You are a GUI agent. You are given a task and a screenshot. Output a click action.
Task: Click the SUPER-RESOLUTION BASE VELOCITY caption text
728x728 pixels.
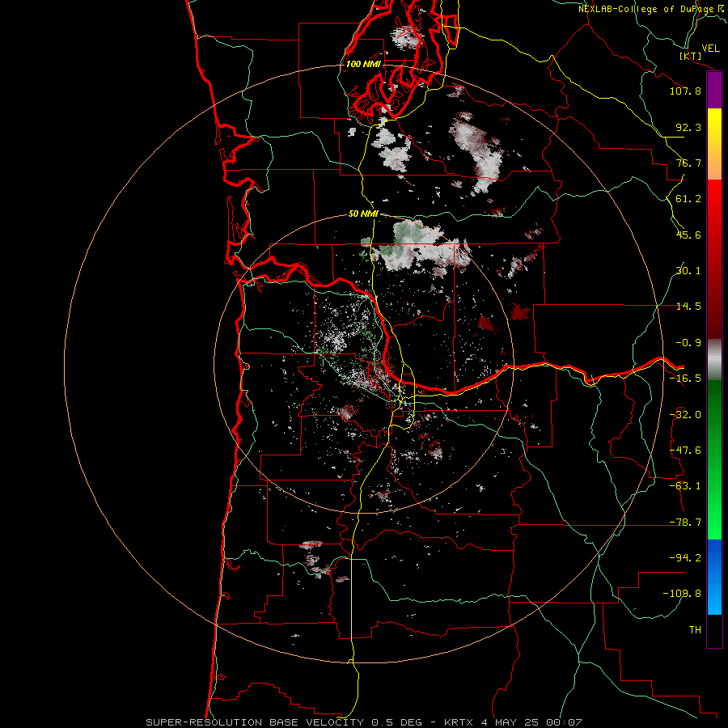coord(255,722)
